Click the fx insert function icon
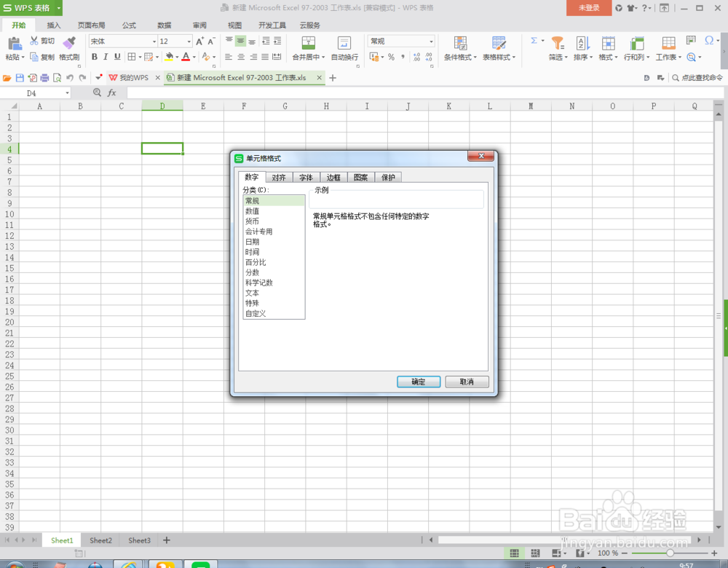The width and height of the screenshot is (728, 568). [x=112, y=93]
